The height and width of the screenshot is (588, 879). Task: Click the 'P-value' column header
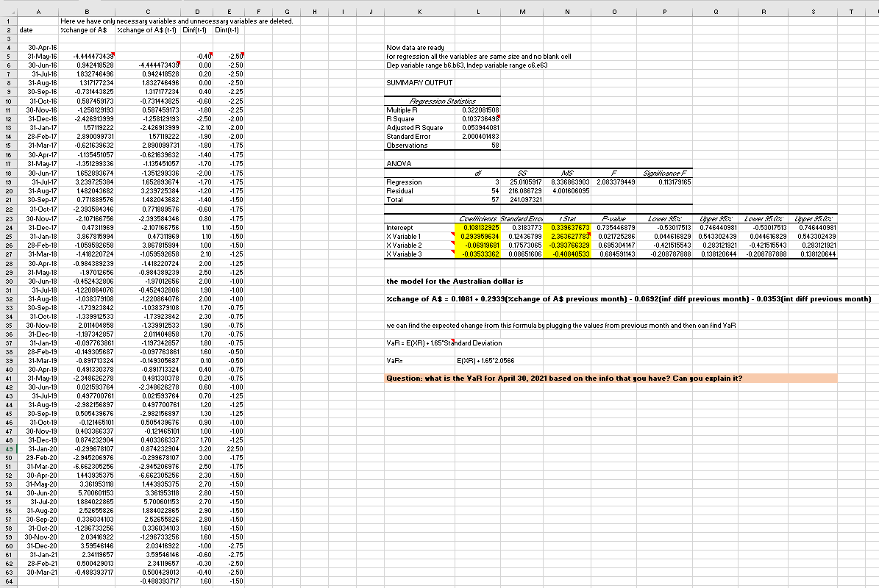point(614,219)
